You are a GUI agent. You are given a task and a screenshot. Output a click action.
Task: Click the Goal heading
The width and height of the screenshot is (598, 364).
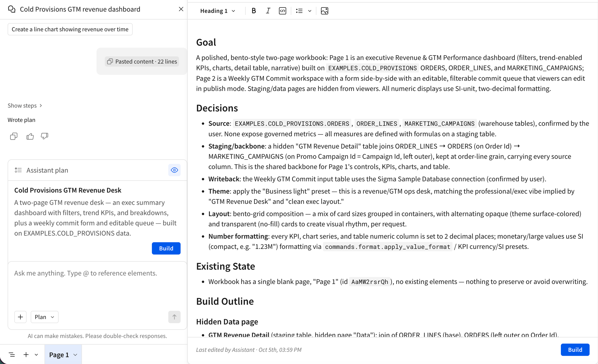click(206, 42)
